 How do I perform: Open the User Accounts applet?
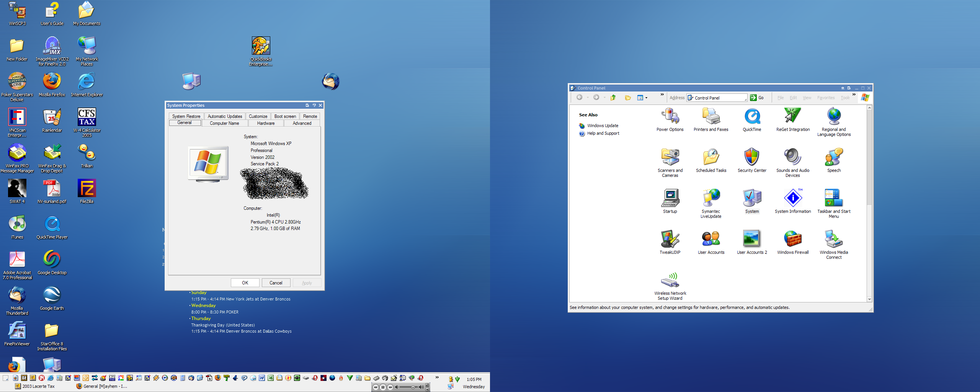pos(711,243)
